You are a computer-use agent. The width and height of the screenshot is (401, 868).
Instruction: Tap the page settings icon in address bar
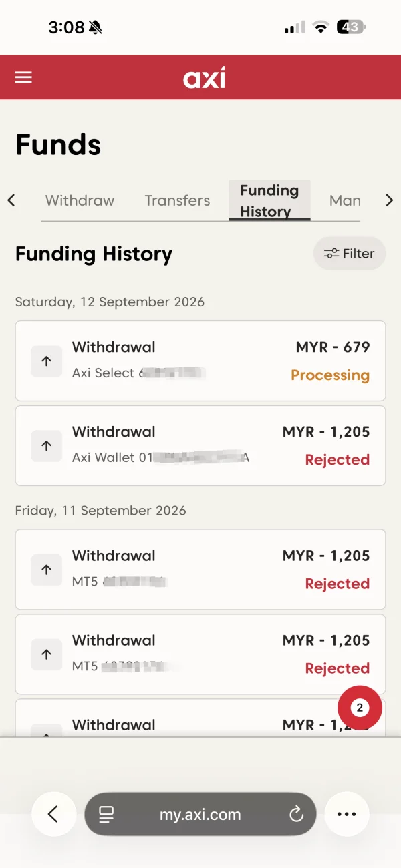click(x=106, y=814)
